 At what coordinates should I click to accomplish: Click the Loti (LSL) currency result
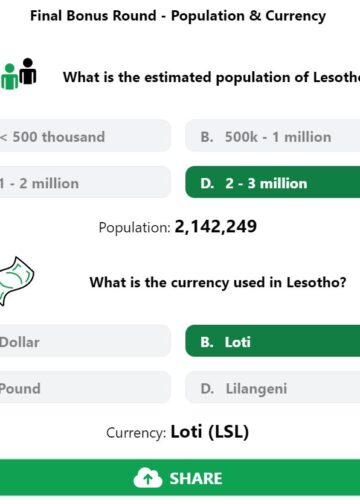(210, 432)
